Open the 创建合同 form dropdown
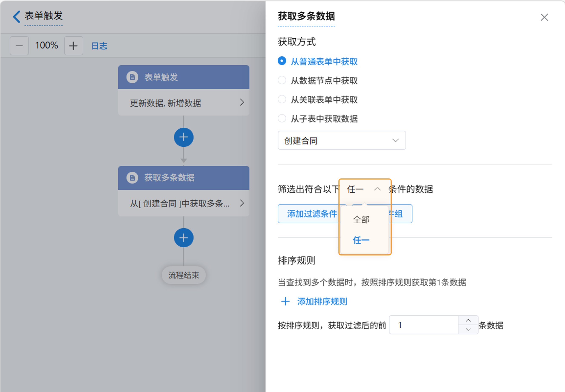The height and width of the screenshot is (392, 565). pos(341,141)
